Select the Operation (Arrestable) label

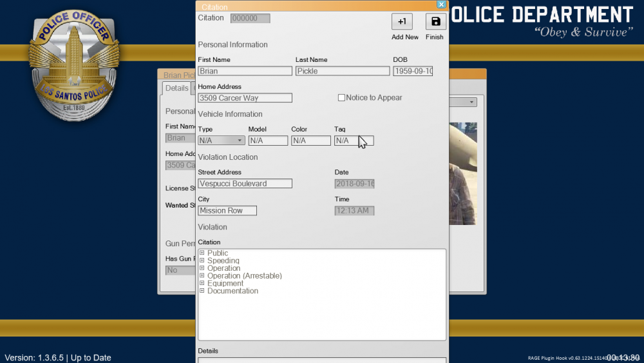click(244, 276)
